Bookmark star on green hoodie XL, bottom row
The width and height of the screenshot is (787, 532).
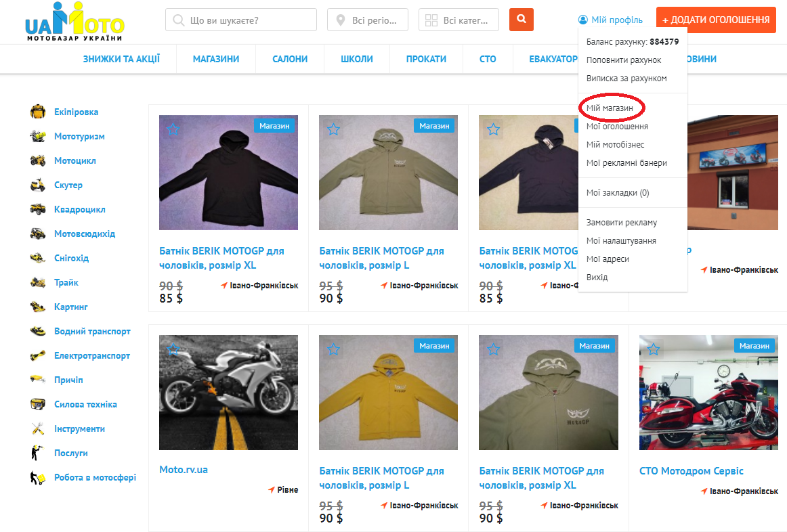tap(493, 349)
